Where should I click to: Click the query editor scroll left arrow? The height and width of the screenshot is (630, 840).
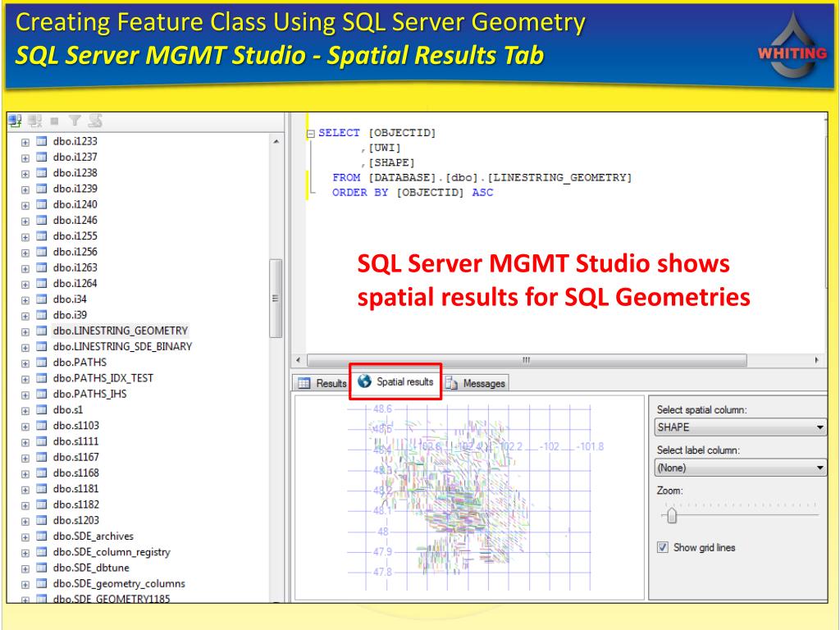tap(298, 360)
